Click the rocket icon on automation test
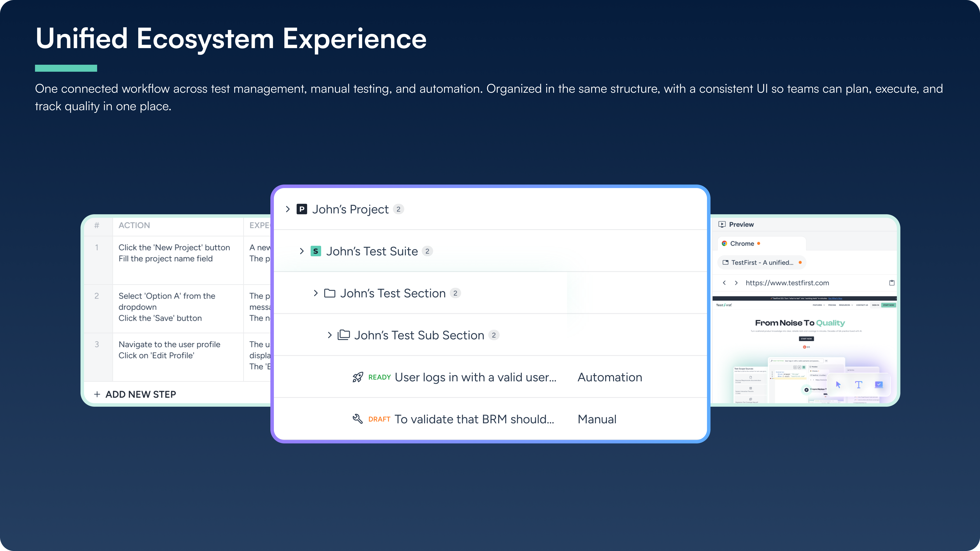This screenshot has width=980, height=551. 357,377
